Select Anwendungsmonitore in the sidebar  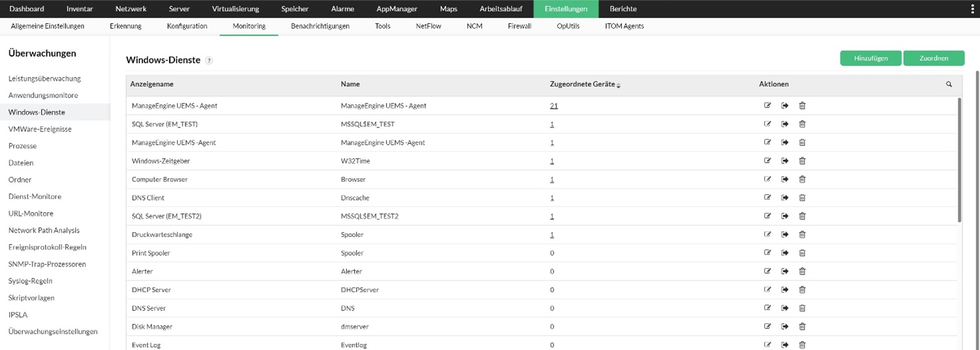point(43,95)
